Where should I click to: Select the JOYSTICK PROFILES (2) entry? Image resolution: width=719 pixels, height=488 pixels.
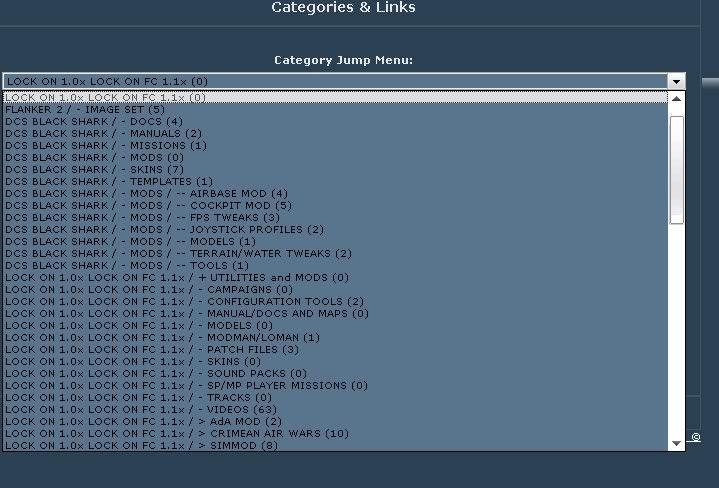335,229
